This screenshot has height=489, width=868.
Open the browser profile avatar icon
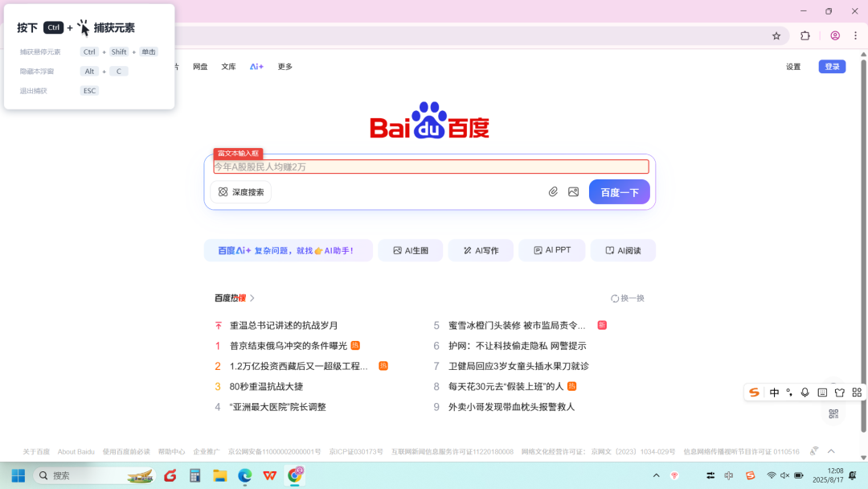click(x=835, y=36)
